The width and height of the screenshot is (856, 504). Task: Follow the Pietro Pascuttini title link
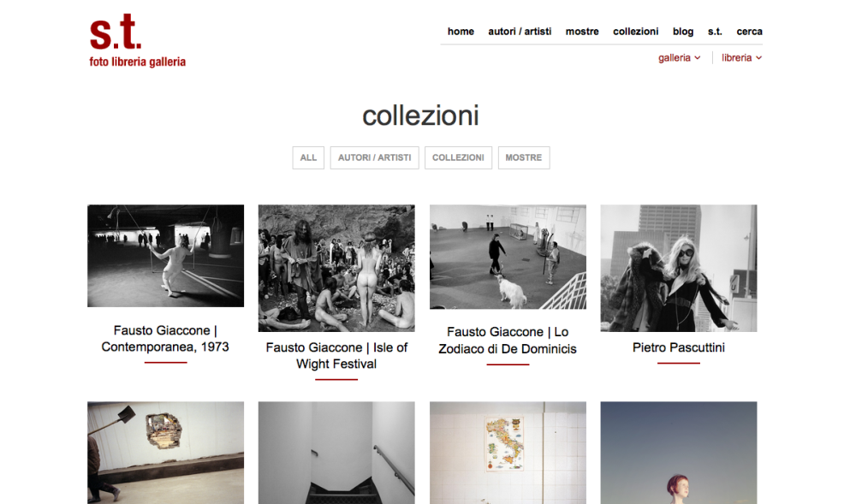679,347
